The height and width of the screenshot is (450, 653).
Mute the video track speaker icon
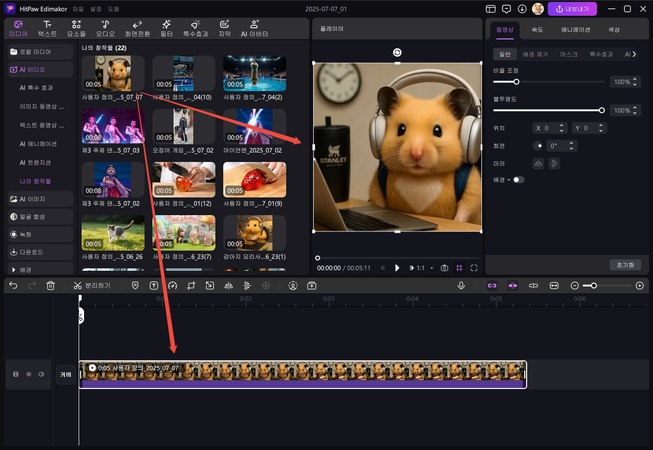coord(41,374)
